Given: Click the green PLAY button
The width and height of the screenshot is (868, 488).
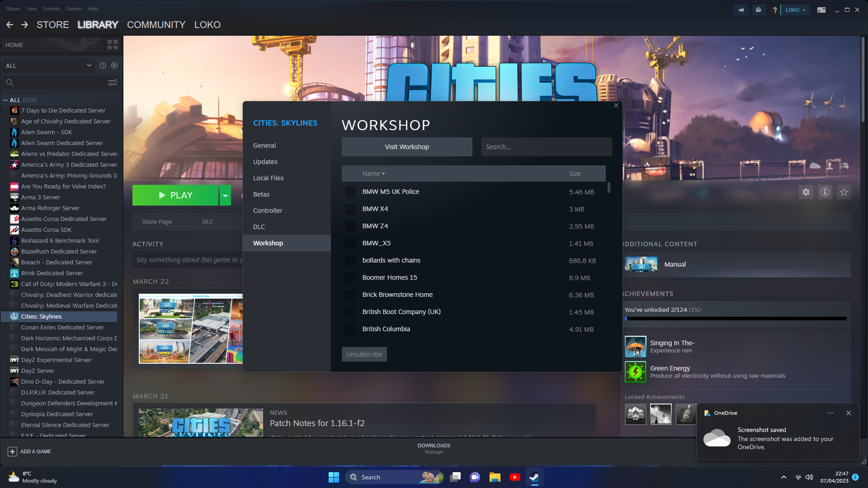Looking at the screenshot, I should [175, 195].
